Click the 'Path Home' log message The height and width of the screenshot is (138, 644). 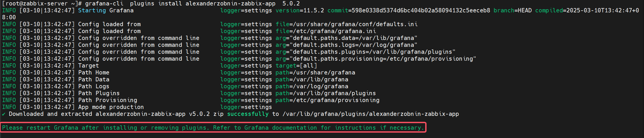coord(94,73)
